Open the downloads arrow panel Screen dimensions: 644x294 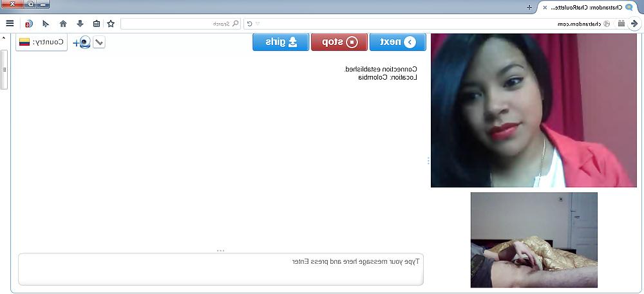(x=80, y=24)
